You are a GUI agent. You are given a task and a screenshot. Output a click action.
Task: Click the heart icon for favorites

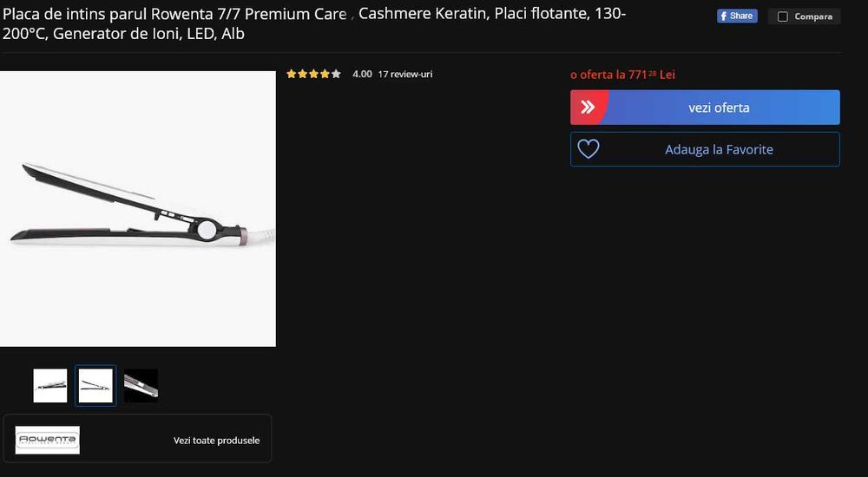coord(589,149)
